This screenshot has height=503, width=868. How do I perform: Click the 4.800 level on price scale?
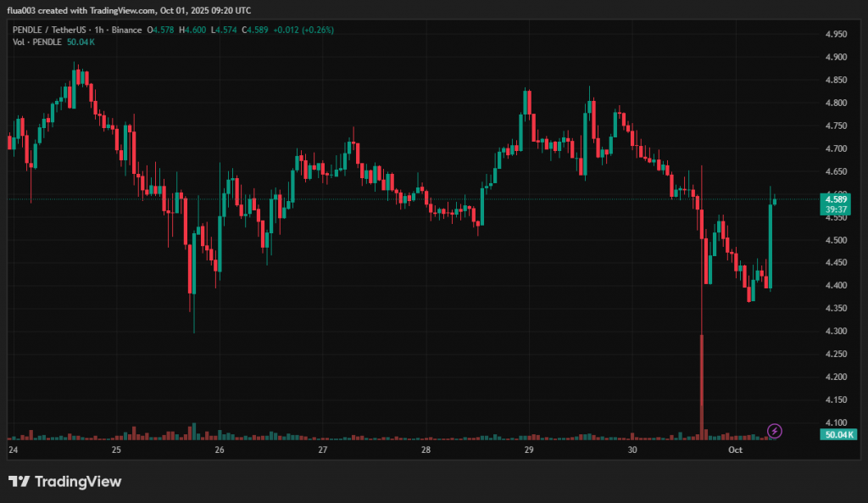(836, 103)
